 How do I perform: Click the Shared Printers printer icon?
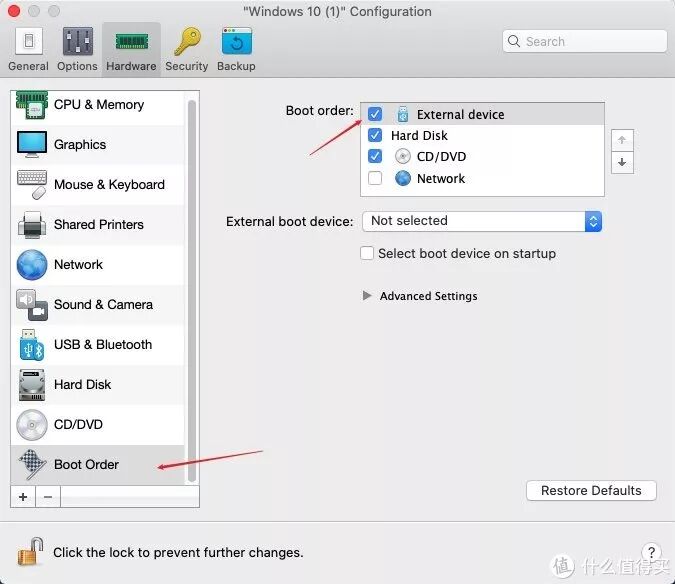tap(32, 225)
